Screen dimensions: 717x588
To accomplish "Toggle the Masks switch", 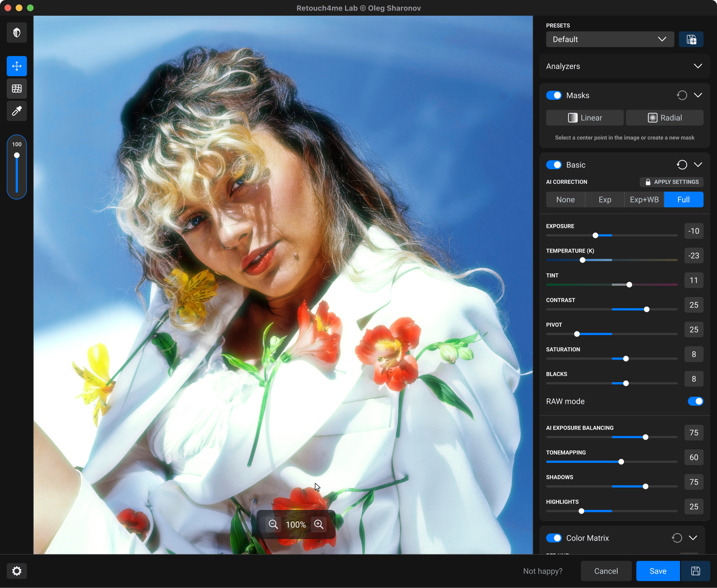I will click(x=554, y=95).
